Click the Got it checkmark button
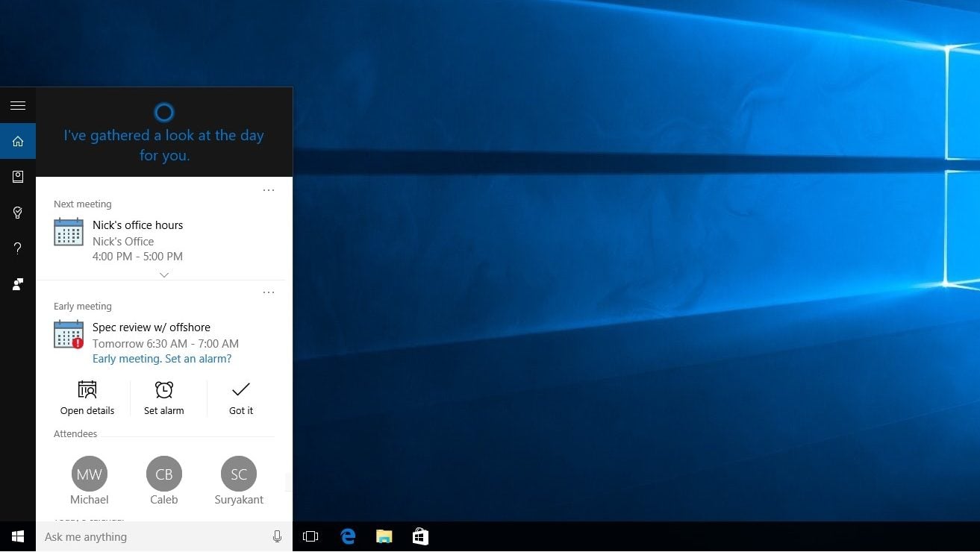The image size is (980, 552). coord(241,398)
